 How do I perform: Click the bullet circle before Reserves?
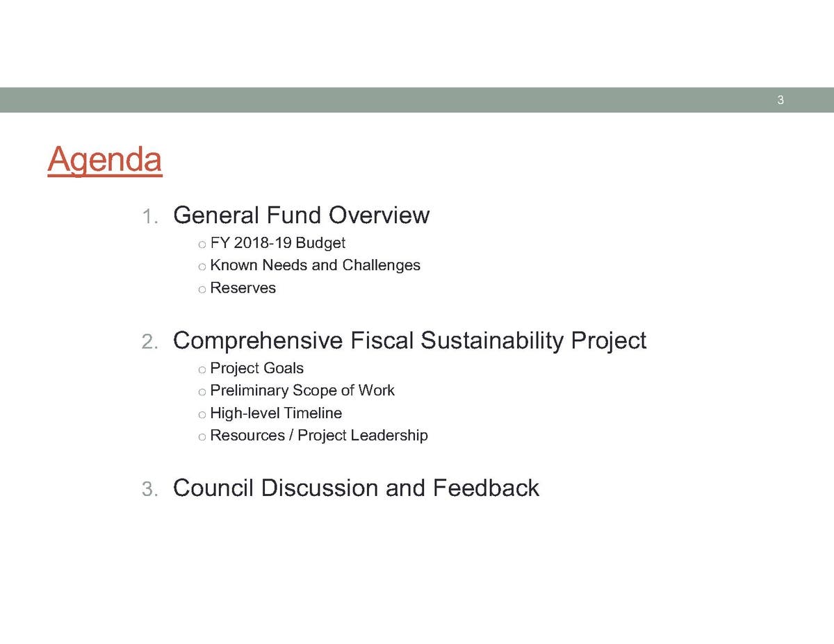[202, 290]
